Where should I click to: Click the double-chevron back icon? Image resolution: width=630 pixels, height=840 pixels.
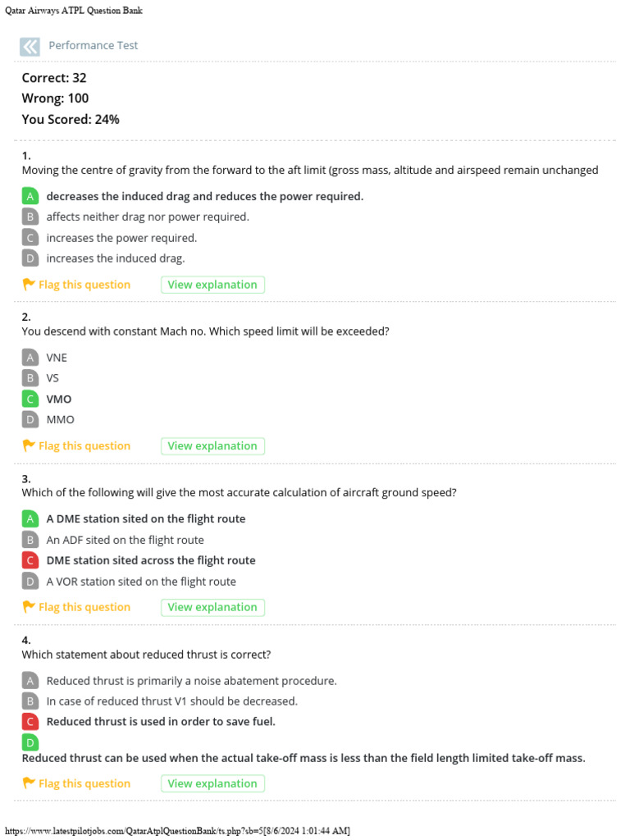coord(30,46)
